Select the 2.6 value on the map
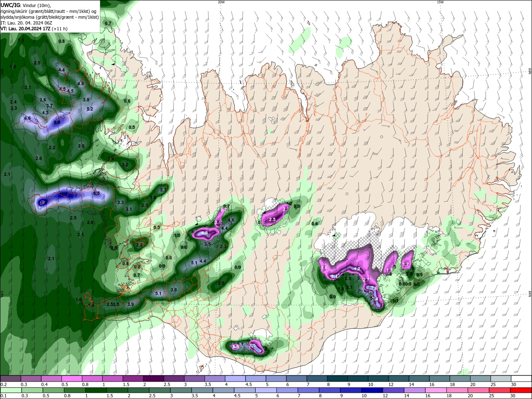 pyautogui.click(x=39, y=159)
